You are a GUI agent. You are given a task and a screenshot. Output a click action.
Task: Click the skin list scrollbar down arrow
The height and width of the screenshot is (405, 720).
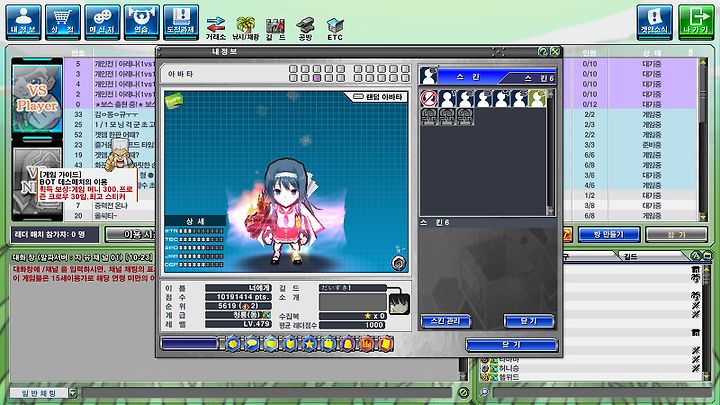click(550, 211)
